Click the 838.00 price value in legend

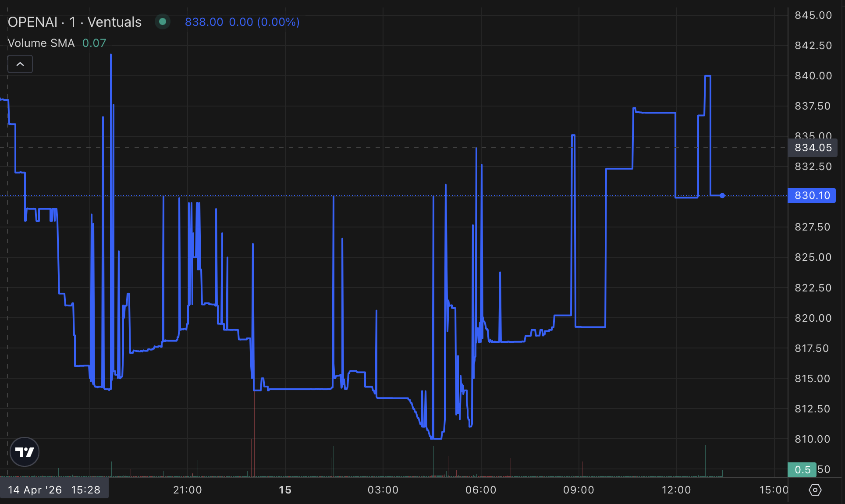tap(204, 22)
